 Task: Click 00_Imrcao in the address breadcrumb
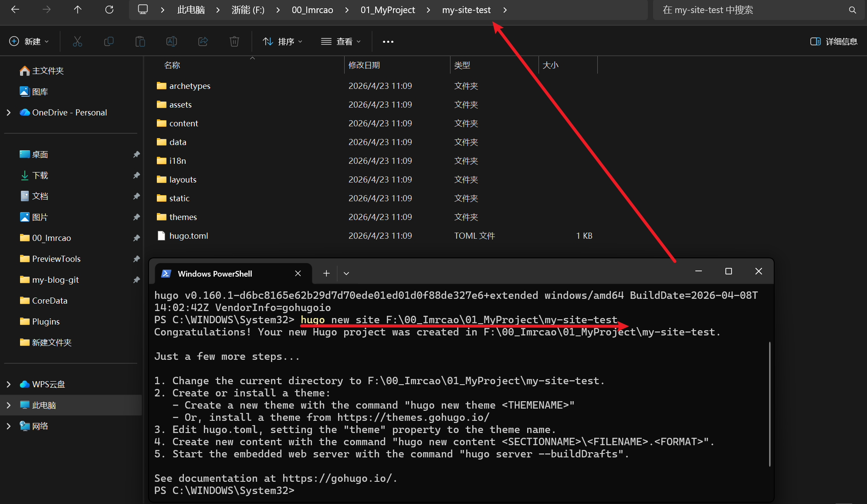coord(312,10)
